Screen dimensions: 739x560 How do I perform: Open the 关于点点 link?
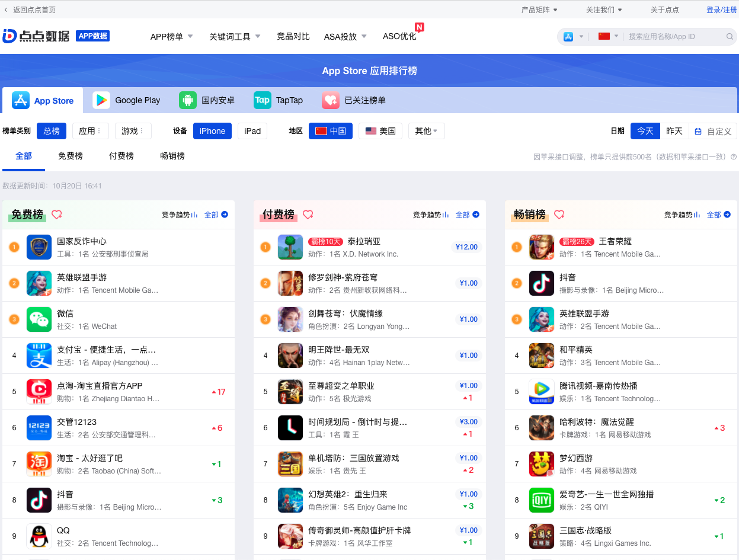tap(665, 10)
